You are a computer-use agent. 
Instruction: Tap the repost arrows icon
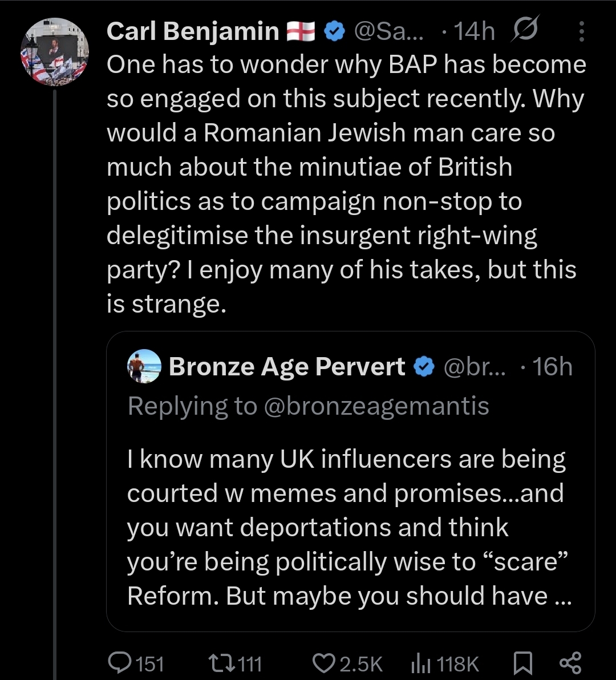[220, 663]
